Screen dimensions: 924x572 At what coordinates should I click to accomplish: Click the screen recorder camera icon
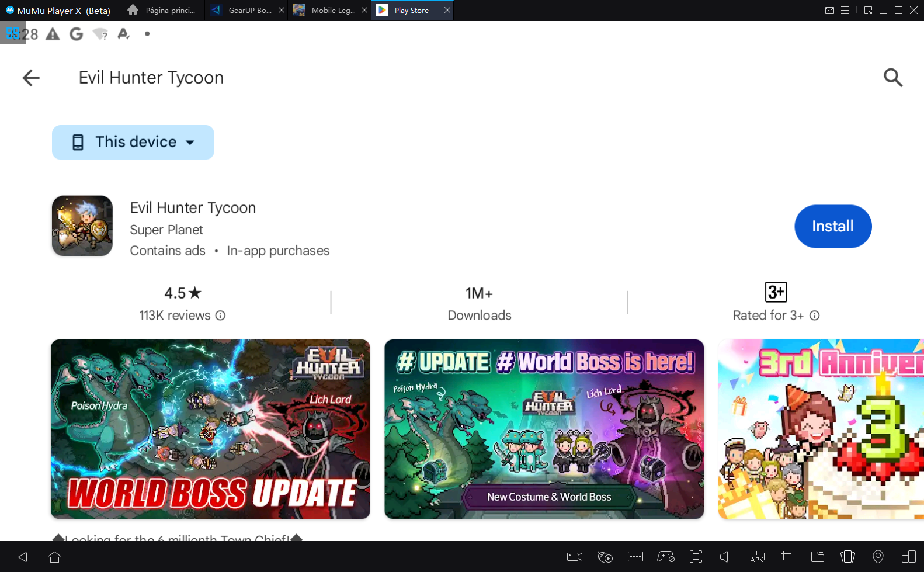tap(575, 557)
